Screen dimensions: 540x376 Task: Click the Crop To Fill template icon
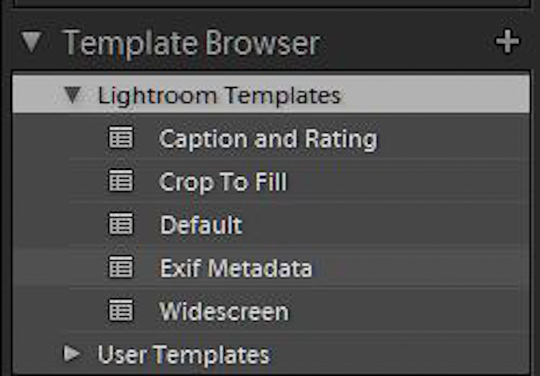pyautogui.click(x=121, y=180)
